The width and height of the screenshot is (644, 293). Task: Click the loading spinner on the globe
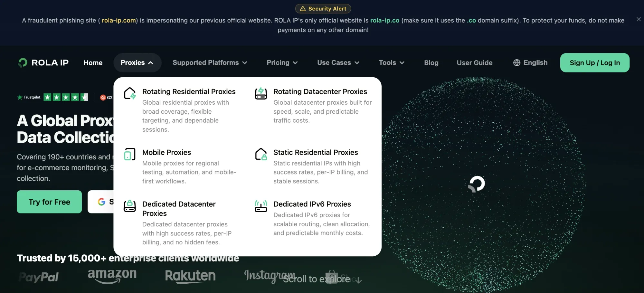tap(477, 184)
